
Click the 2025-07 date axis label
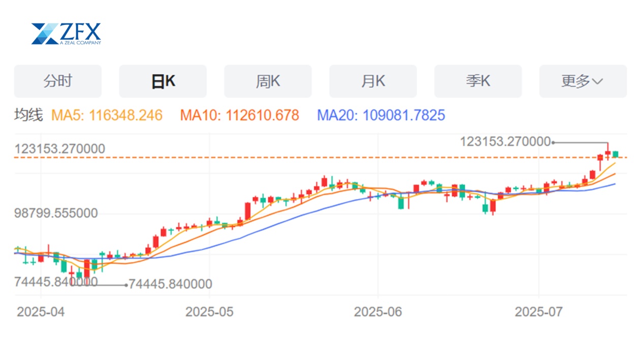point(539,312)
